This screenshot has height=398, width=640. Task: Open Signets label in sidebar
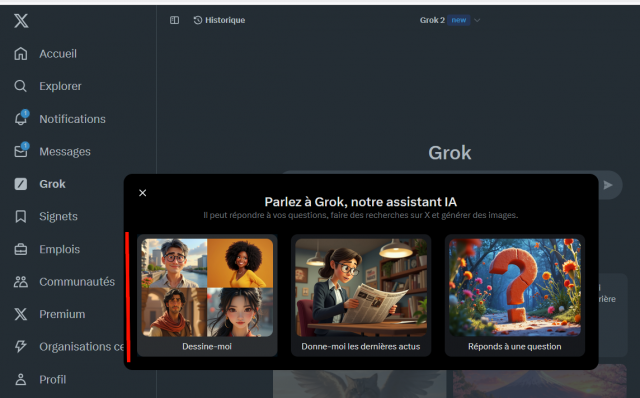58,216
